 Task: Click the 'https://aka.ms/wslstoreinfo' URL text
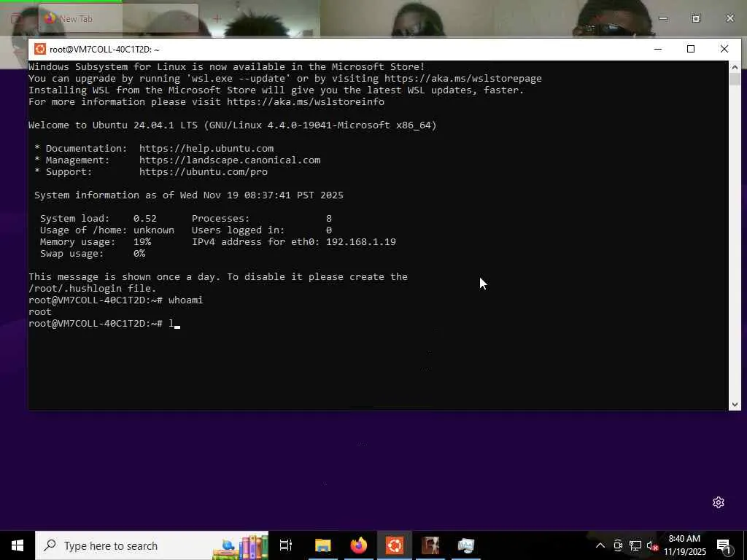click(x=306, y=102)
